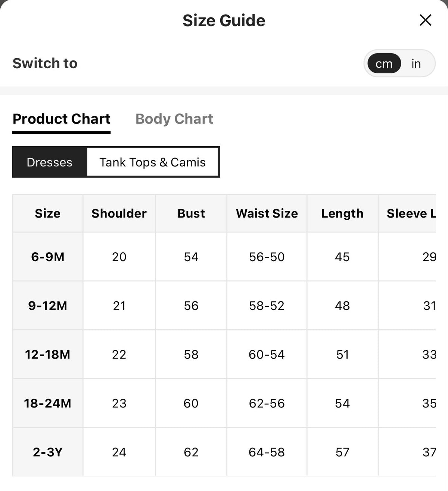Click the 64-58 waist size cell
This screenshot has height=491, width=448.
(267, 452)
